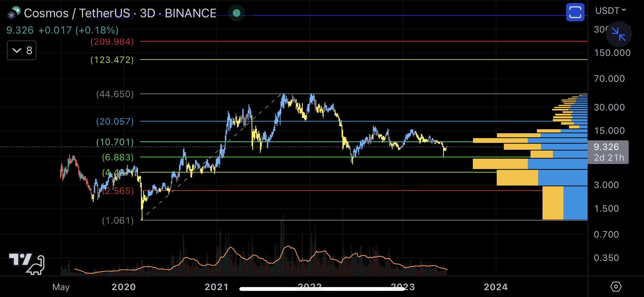Image resolution: width=644 pixels, height=297 pixels.
Task: Select the (209.984) Fibonacci level label
Action: 112,41
